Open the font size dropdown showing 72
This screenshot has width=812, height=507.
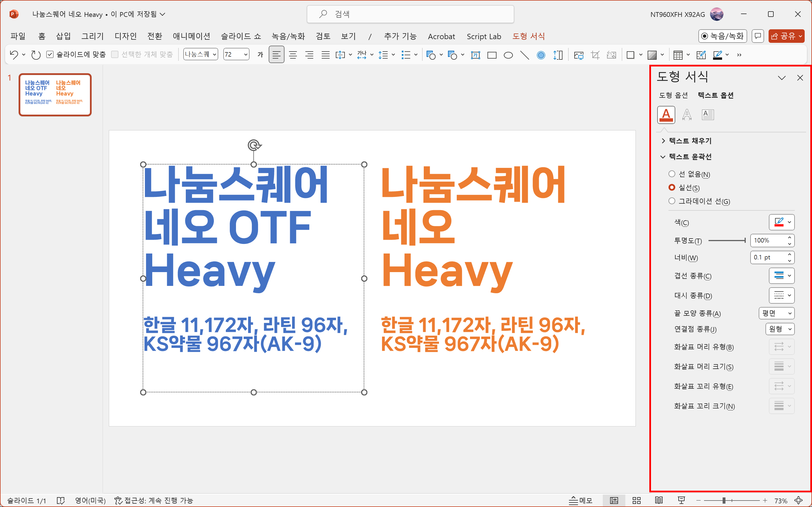pos(246,54)
